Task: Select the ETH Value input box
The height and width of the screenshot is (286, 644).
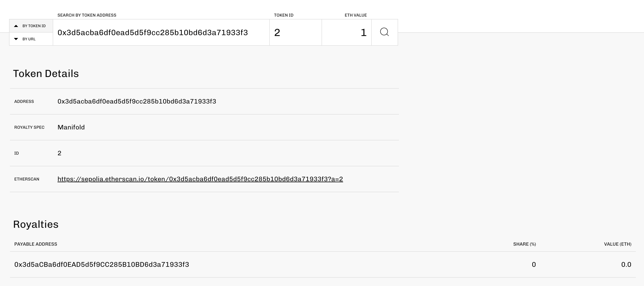Action: click(346, 32)
